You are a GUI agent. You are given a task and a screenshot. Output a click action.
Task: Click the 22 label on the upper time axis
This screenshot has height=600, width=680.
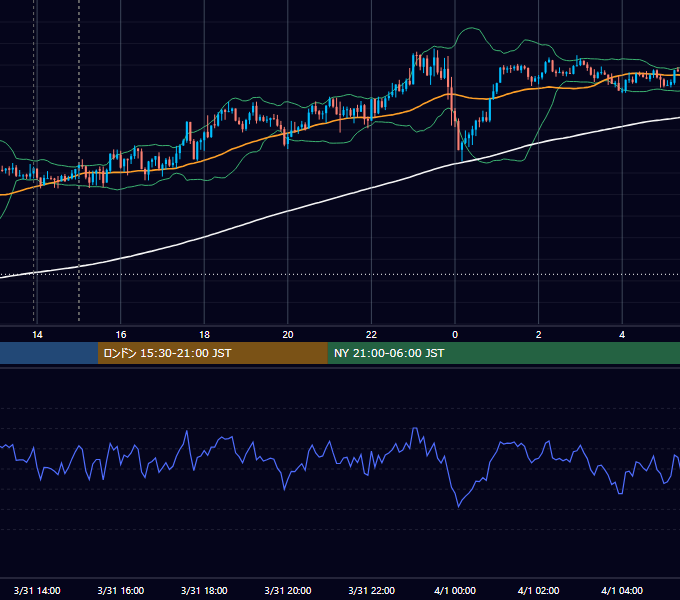(x=371, y=335)
